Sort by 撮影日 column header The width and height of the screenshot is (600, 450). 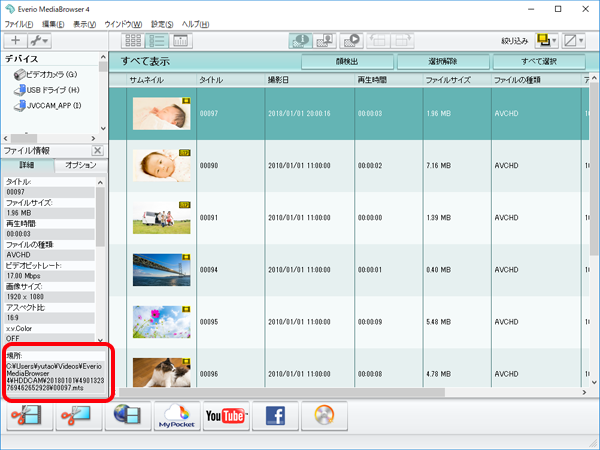tap(310, 80)
